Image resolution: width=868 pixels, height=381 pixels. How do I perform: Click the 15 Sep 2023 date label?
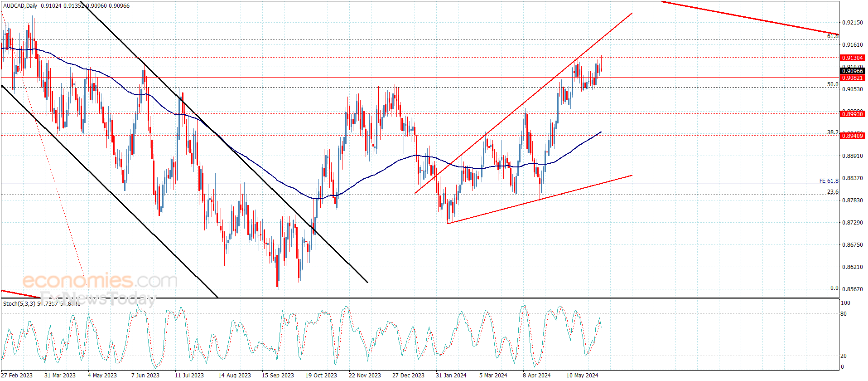click(x=278, y=375)
